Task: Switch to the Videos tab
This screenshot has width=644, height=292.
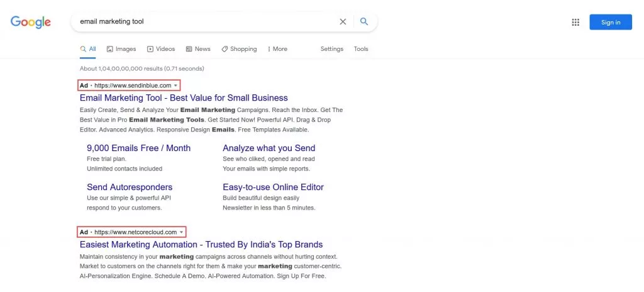Action: click(161, 49)
